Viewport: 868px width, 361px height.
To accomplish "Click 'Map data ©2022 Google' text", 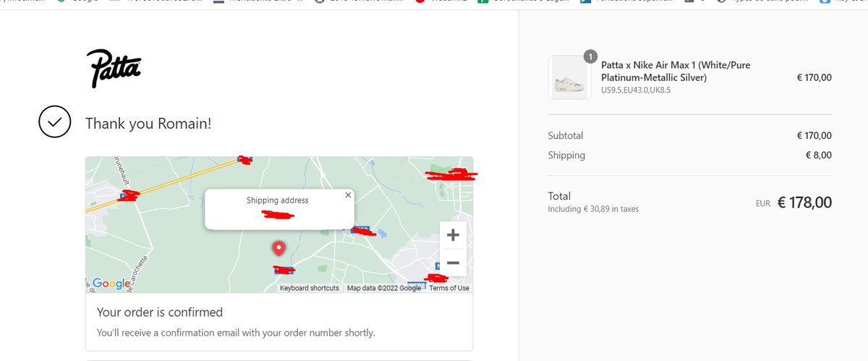I will pyautogui.click(x=384, y=288).
